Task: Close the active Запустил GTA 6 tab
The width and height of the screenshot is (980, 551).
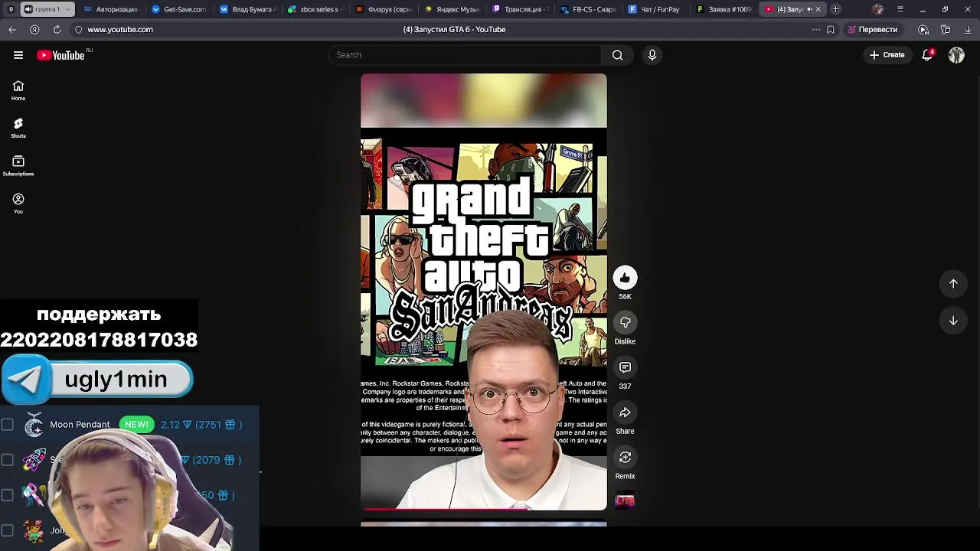Action: click(818, 9)
